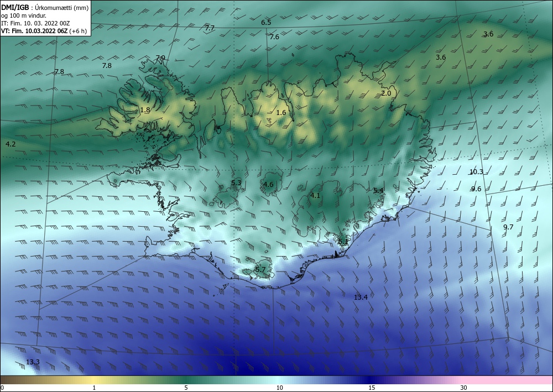The width and height of the screenshot is (553, 392).
Task: Click the 9.7 value label
Action: click(508, 227)
